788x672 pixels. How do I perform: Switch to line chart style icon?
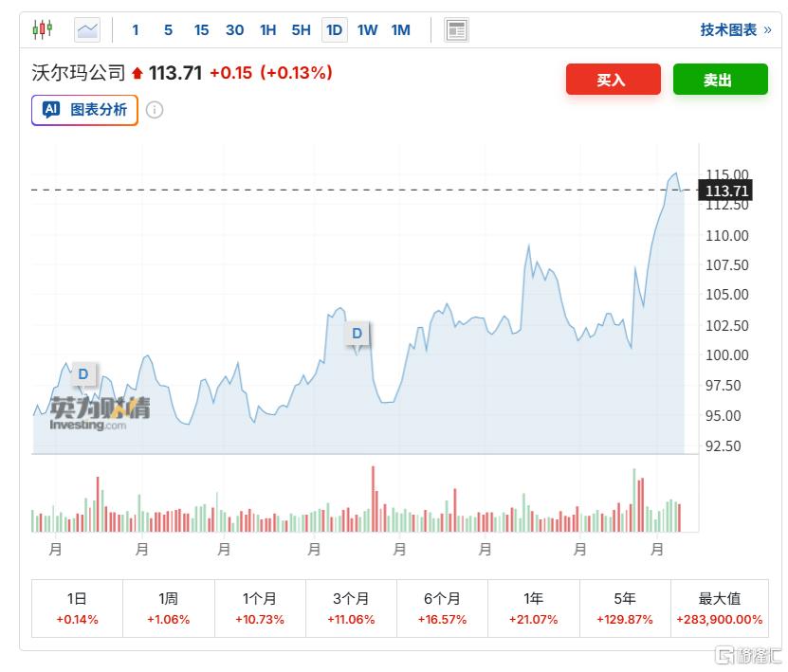click(x=87, y=28)
